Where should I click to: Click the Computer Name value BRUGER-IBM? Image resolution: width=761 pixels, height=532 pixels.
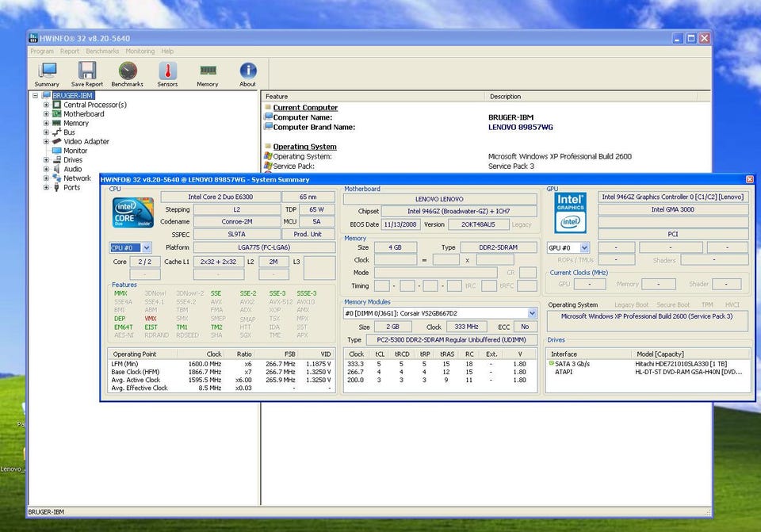[511, 117]
